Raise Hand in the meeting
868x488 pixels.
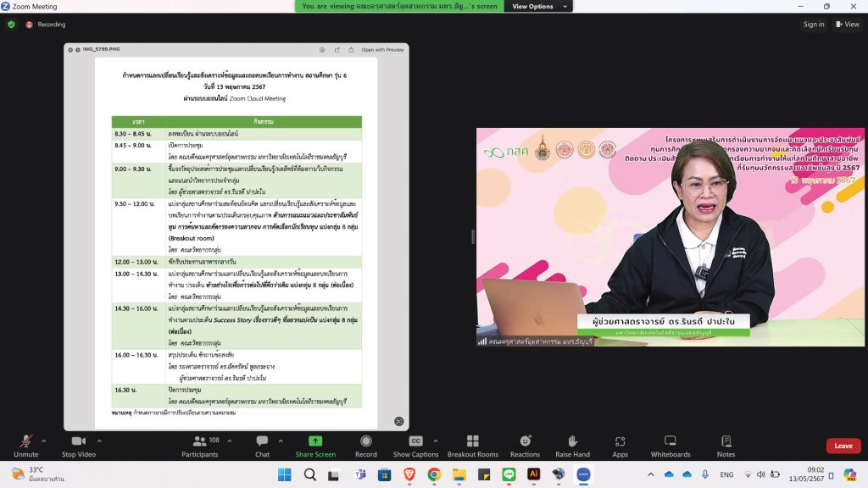572,446
